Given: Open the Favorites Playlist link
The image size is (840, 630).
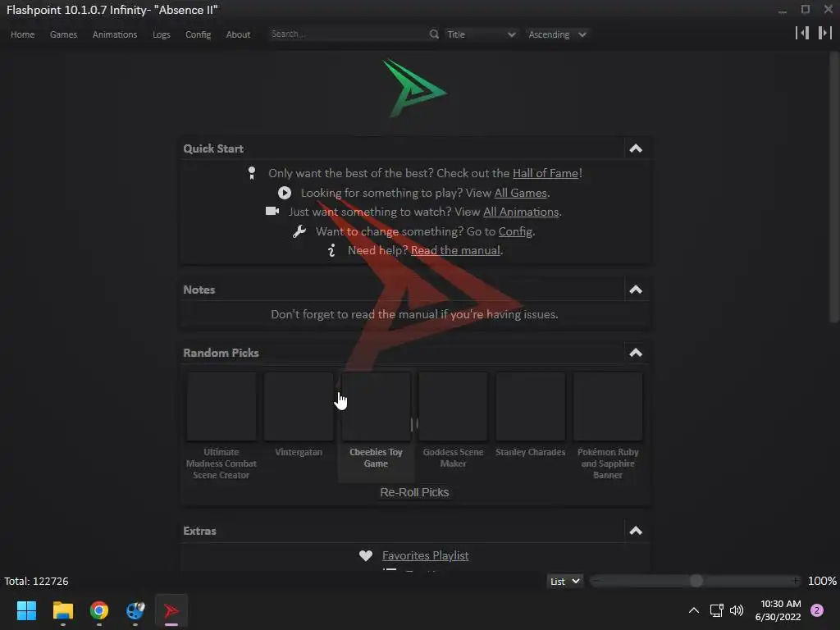Looking at the screenshot, I should click(x=426, y=555).
